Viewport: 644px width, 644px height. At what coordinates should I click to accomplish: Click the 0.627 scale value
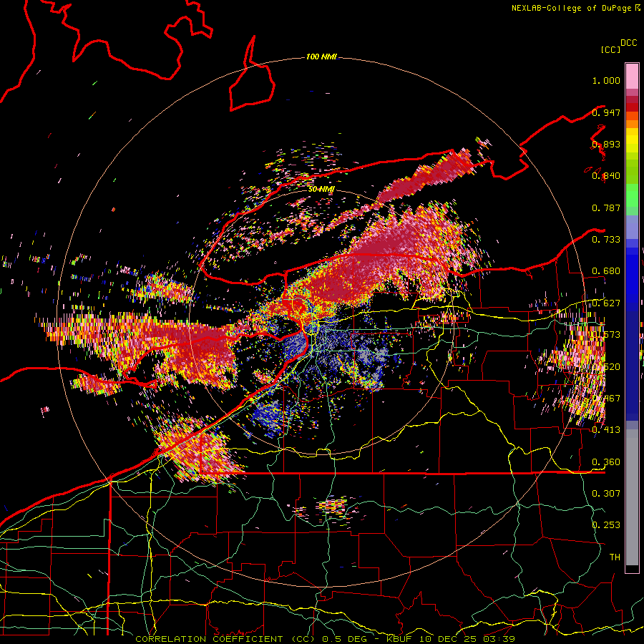pyautogui.click(x=606, y=303)
